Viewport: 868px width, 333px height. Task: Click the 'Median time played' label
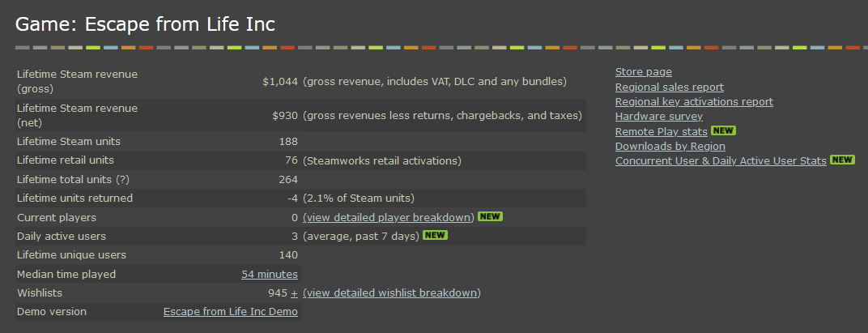pyautogui.click(x=66, y=275)
